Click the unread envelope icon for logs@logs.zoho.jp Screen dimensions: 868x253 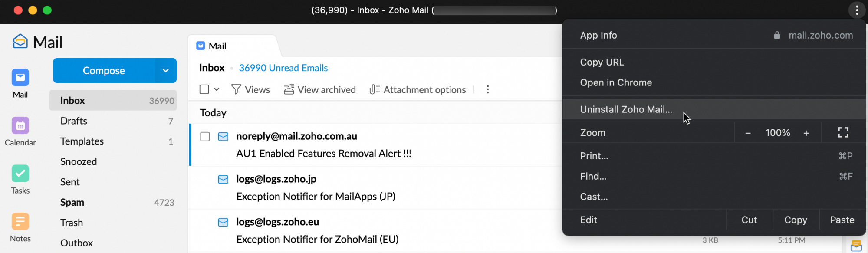click(x=223, y=180)
